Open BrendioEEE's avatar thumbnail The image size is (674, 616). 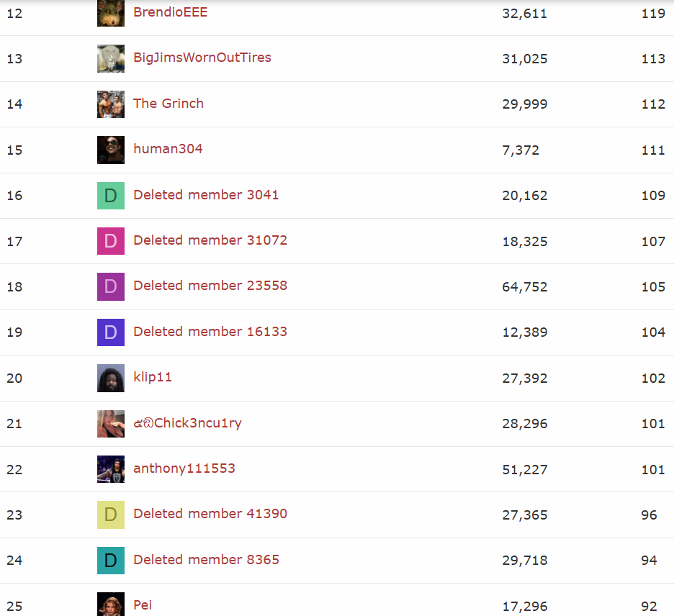coord(110,14)
